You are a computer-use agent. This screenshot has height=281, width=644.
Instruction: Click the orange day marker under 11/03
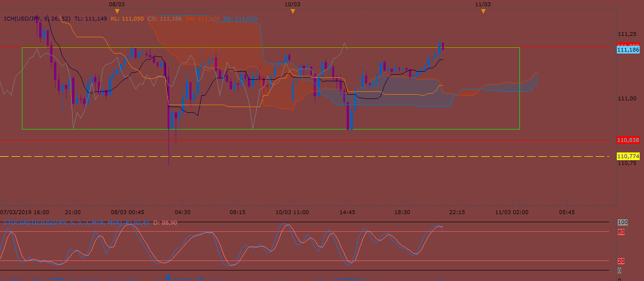pyautogui.click(x=483, y=11)
